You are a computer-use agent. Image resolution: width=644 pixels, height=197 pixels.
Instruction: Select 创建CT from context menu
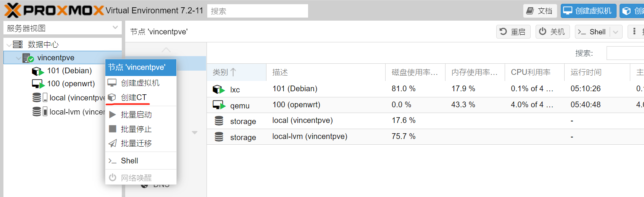[x=133, y=97]
